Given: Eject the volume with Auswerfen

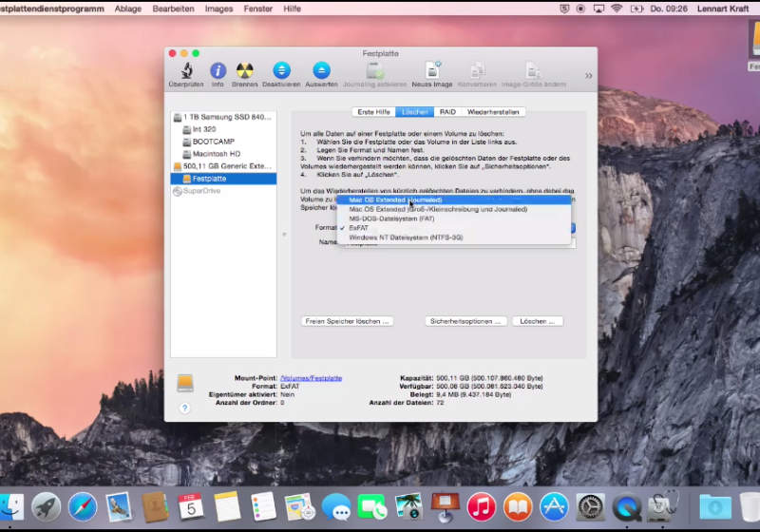Looking at the screenshot, I should click(x=321, y=71).
